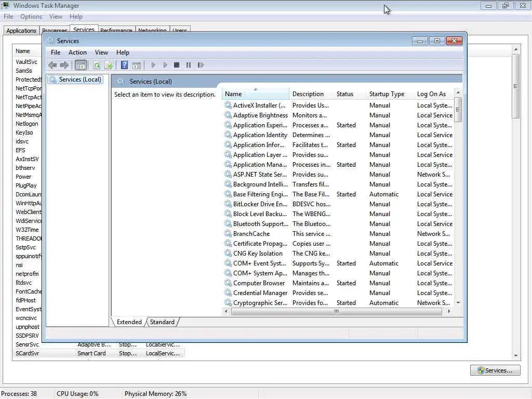Select Background Intelligent Transfer row
Screen dimensions: 532x399
click(338, 184)
